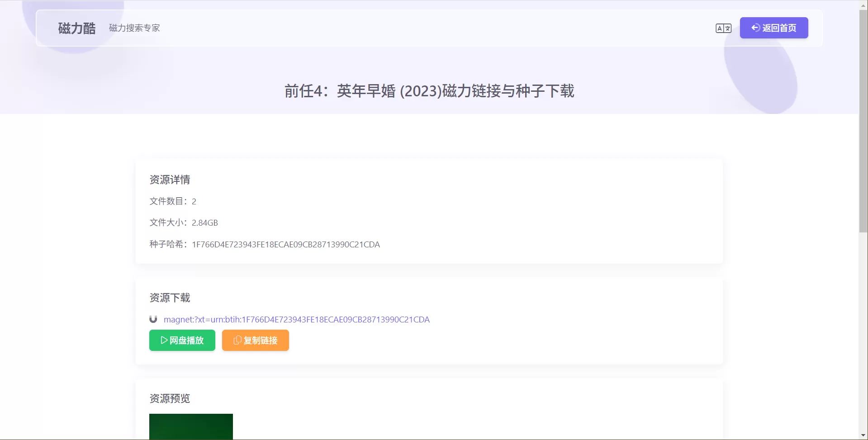Click the 资源详情 section heading

(170, 180)
